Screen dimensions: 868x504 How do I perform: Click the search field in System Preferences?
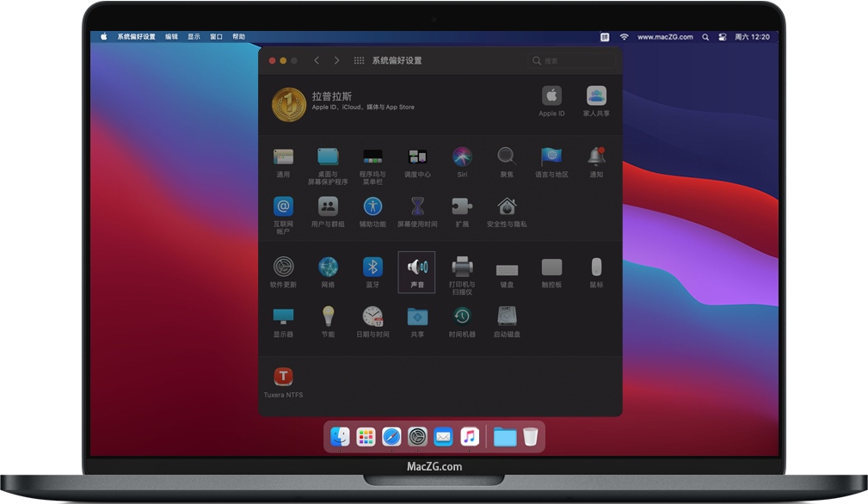tap(573, 61)
